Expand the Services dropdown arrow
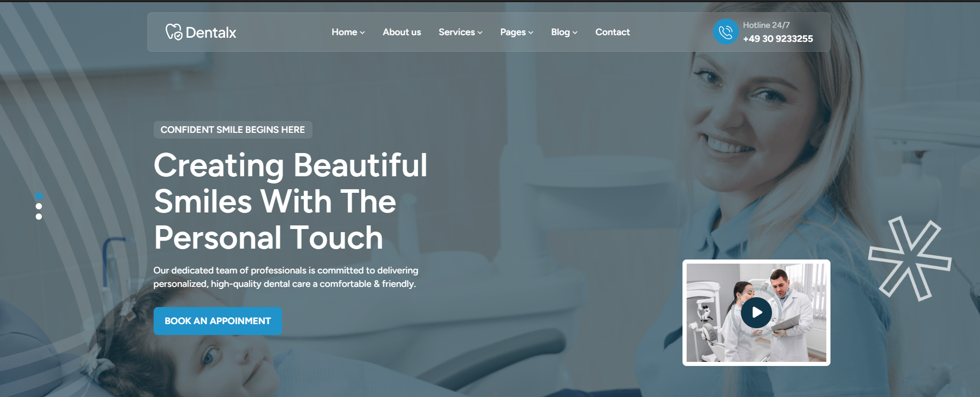980x397 pixels. tap(480, 33)
